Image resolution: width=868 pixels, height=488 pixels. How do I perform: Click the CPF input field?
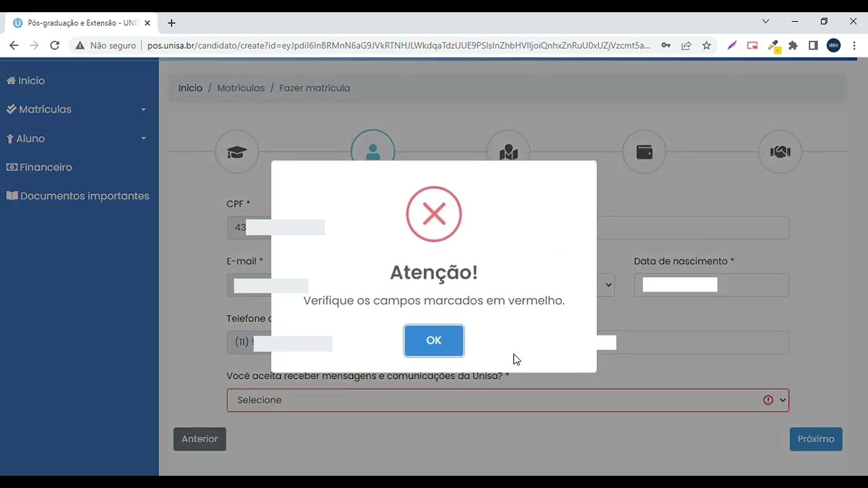point(249,228)
